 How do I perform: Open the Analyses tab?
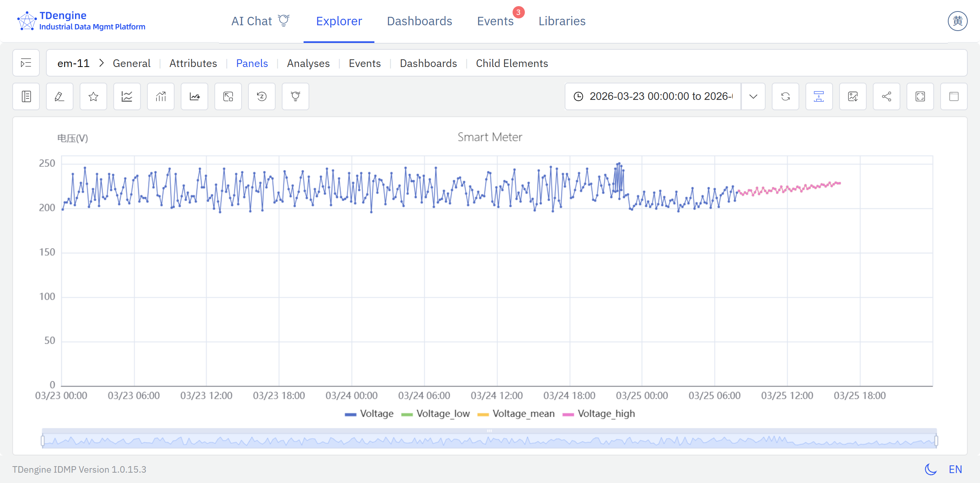pos(308,63)
